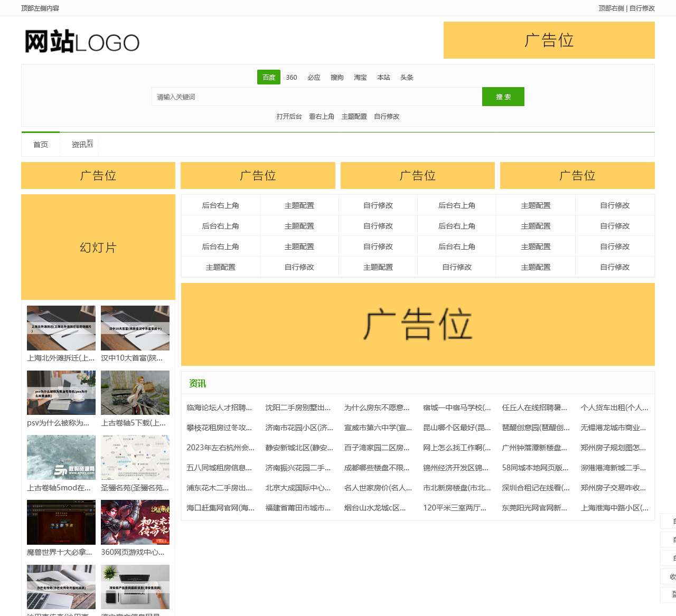Viewport: 676px width, 616px height.
Task: Select 淘宝 search source
Action: (x=360, y=77)
